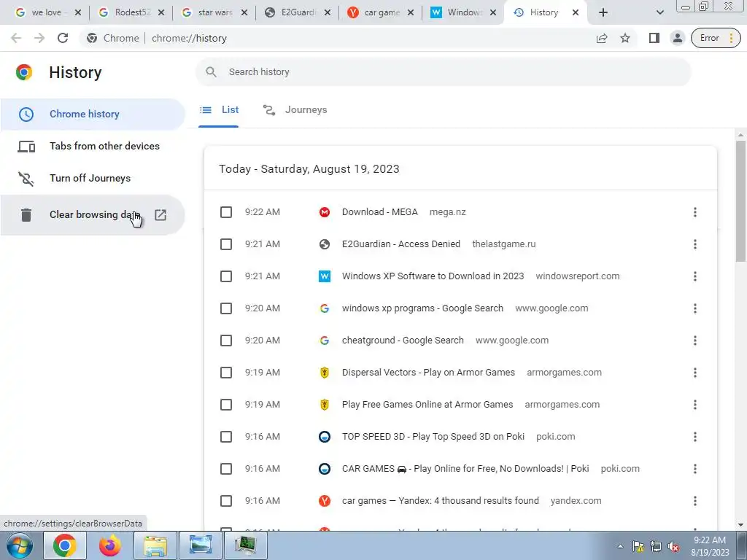Click the Search history field
This screenshot has height=560, width=747.
(443, 72)
